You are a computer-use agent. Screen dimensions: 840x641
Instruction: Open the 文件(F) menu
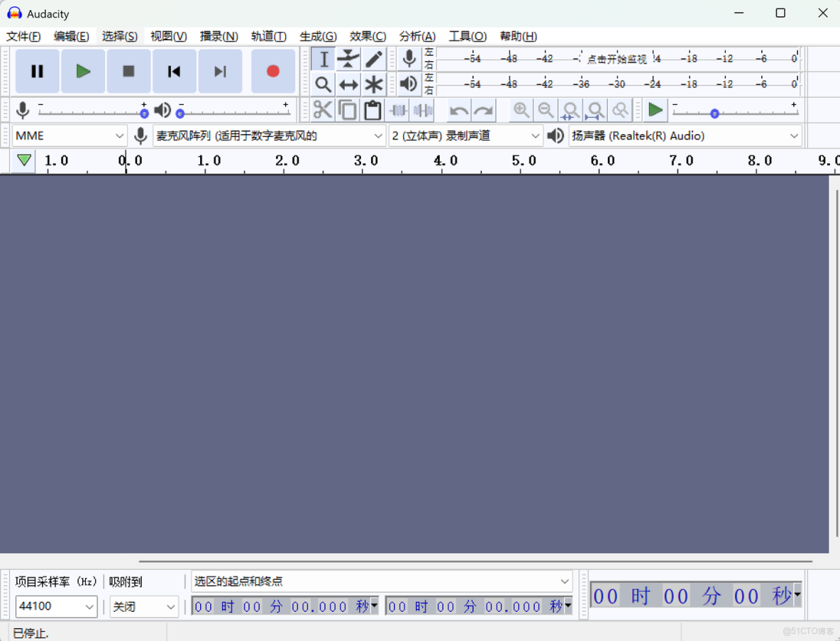[23, 36]
